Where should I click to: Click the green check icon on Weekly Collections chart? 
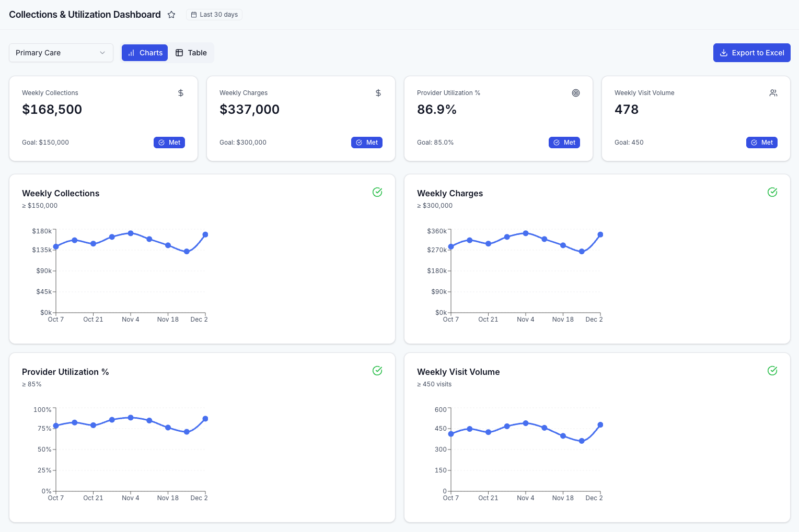coord(377,192)
